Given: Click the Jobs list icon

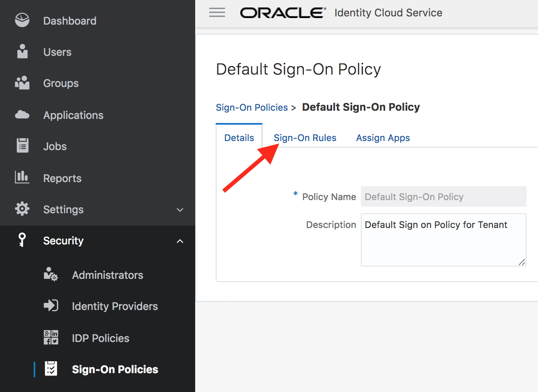Looking at the screenshot, I should pos(23,146).
